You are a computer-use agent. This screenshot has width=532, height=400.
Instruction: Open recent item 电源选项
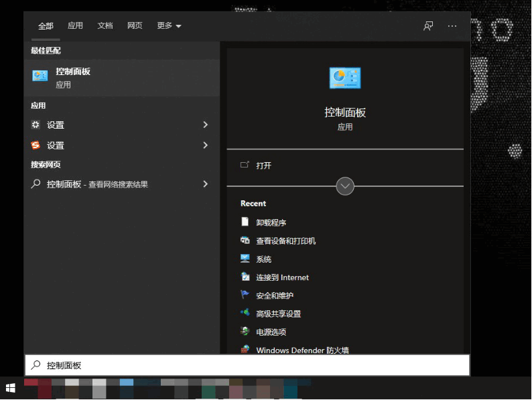(271, 332)
